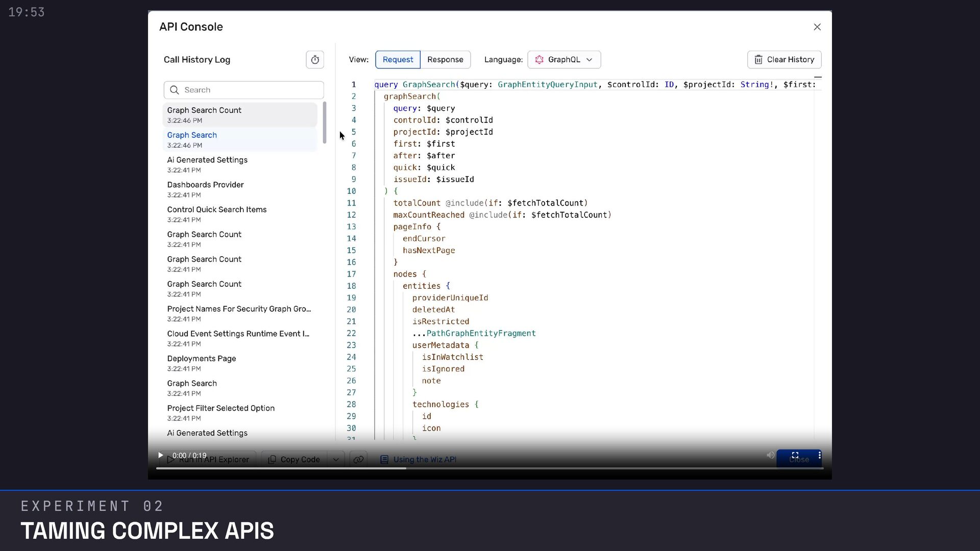
Task: Click Run in API Explorer button
Action: tap(208, 459)
